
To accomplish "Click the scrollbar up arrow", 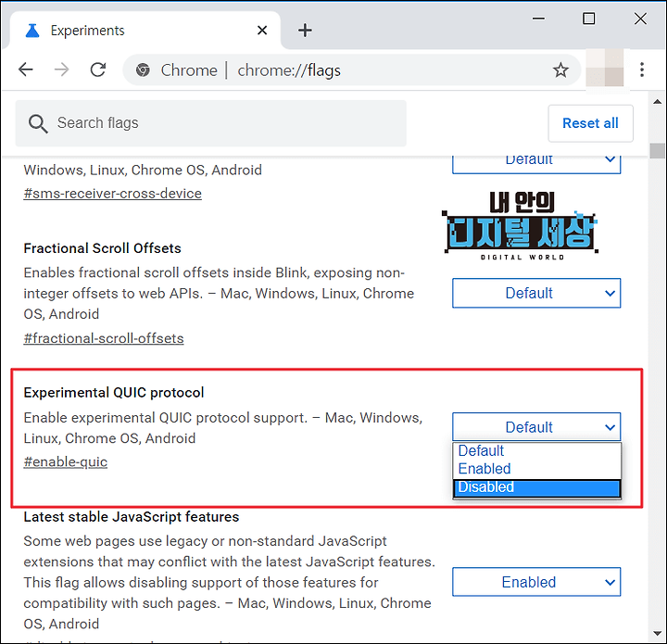I will tap(657, 102).
